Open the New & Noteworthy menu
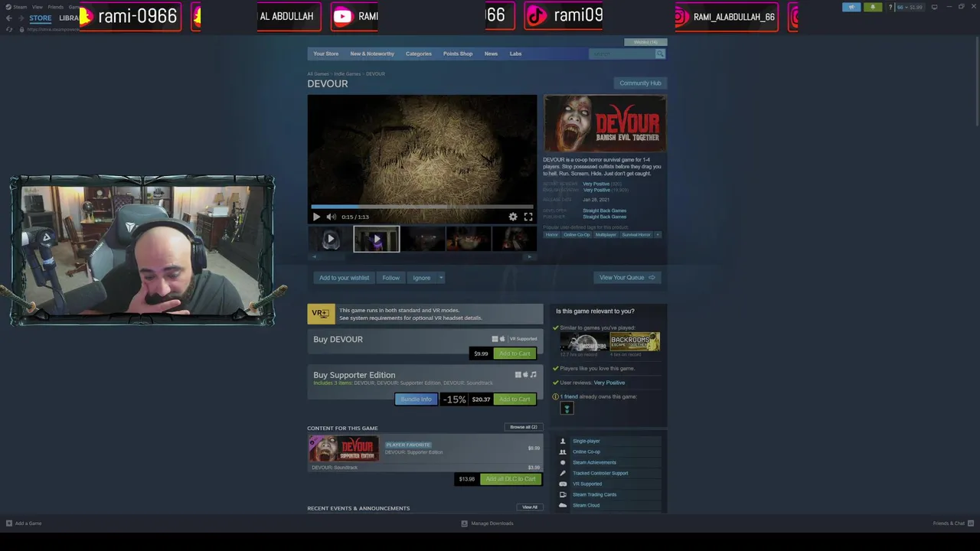Screen dimensions: 980x551 (x=372, y=54)
